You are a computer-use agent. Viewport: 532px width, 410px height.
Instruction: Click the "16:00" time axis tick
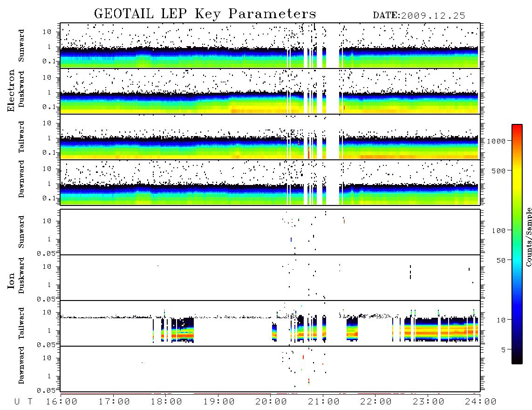(x=61, y=402)
